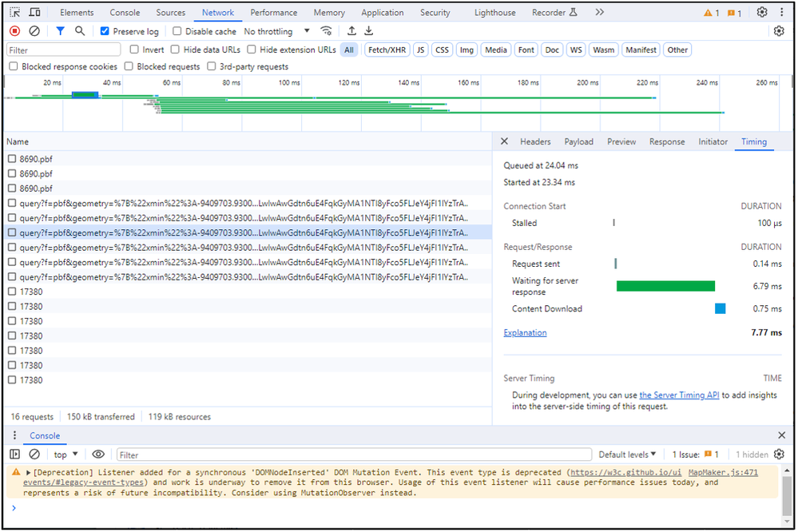This screenshot has height=532, width=798.
Task: Create a live expression with the eye icon
Action: [98, 454]
